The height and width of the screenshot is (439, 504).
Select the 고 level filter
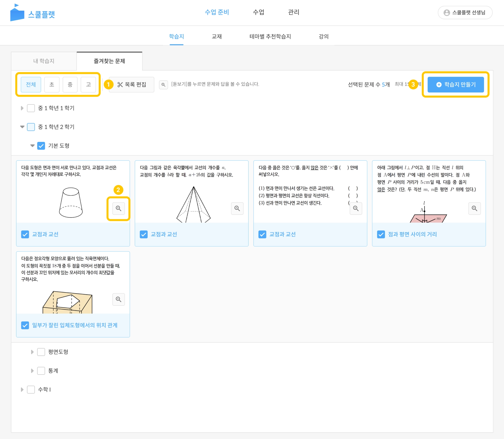point(88,85)
